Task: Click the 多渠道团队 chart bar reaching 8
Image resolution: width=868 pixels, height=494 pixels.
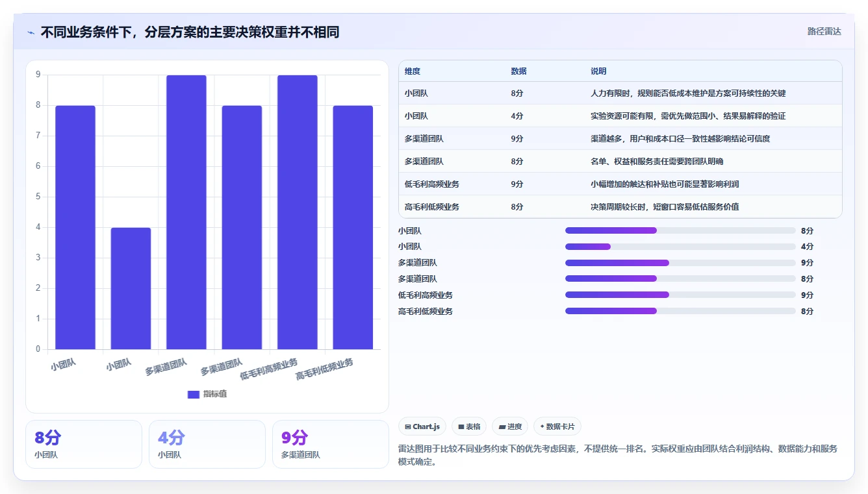Action: (242, 227)
